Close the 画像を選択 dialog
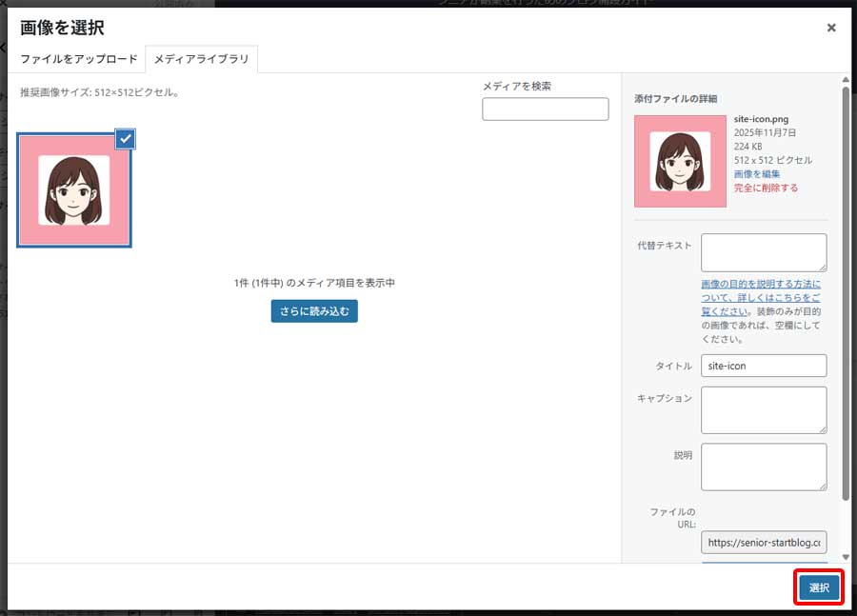 coord(832,28)
